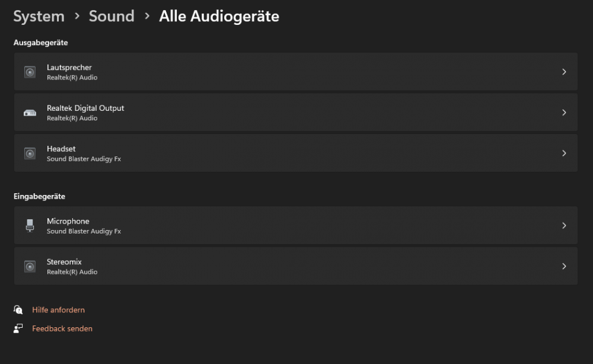
Task: Expand Headset properties with chevron
Action: (564, 153)
